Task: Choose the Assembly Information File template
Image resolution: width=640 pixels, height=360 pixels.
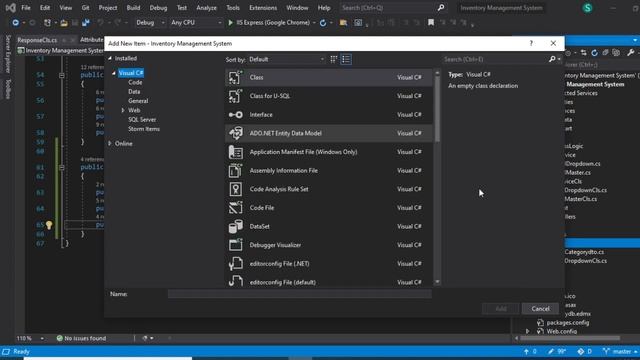Action: tap(329, 171)
